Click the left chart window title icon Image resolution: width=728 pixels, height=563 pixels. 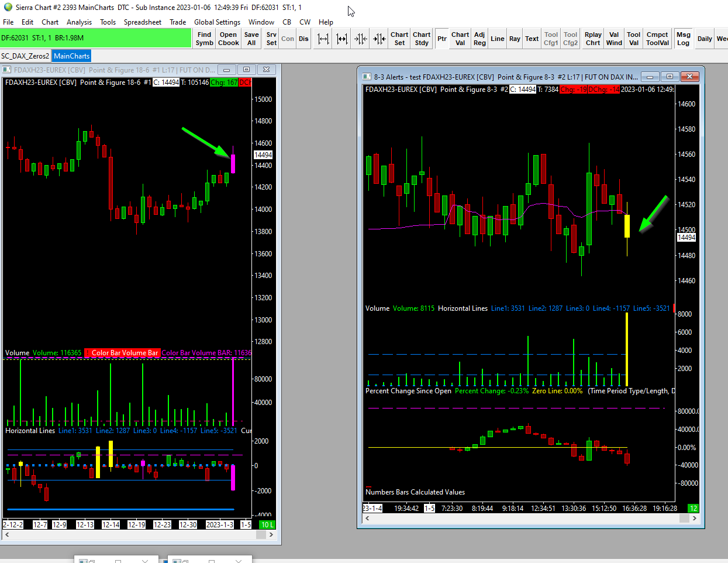coord(7,70)
